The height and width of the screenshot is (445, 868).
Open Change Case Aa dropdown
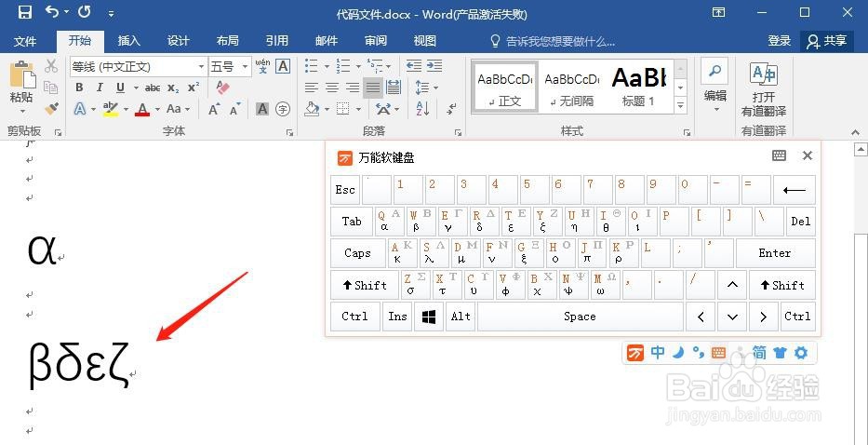[x=179, y=109]
